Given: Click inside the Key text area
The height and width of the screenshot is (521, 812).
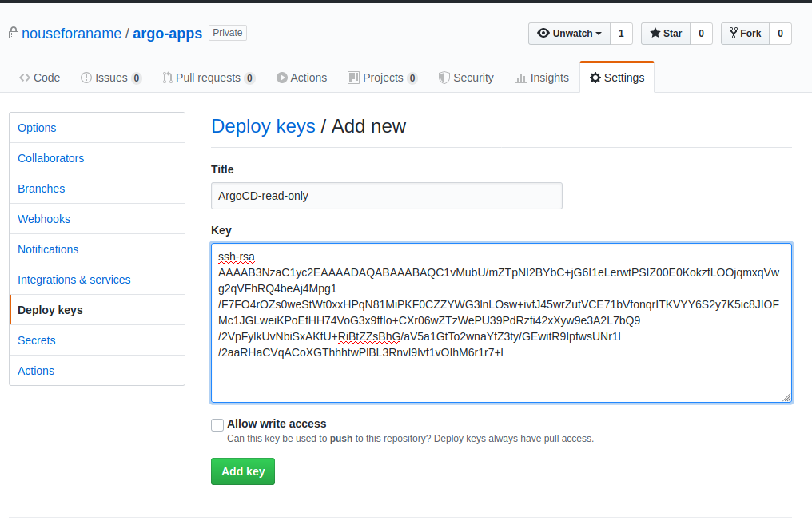Looking at the screenshot, I should 501,323.
